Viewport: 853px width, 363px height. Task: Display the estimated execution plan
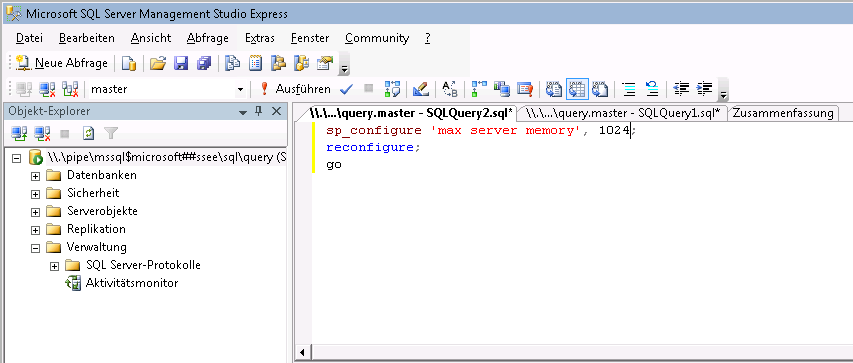click(x=392, y=89)
